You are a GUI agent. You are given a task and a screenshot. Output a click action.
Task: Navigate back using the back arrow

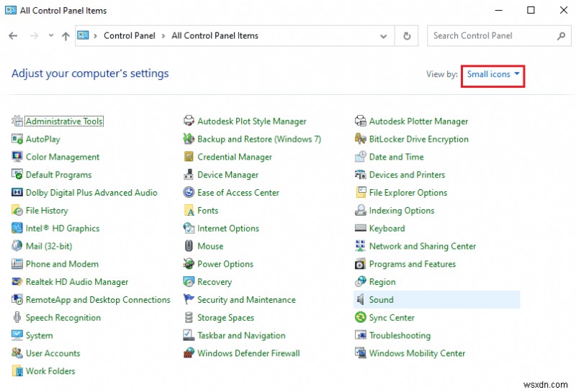[13, 36]
